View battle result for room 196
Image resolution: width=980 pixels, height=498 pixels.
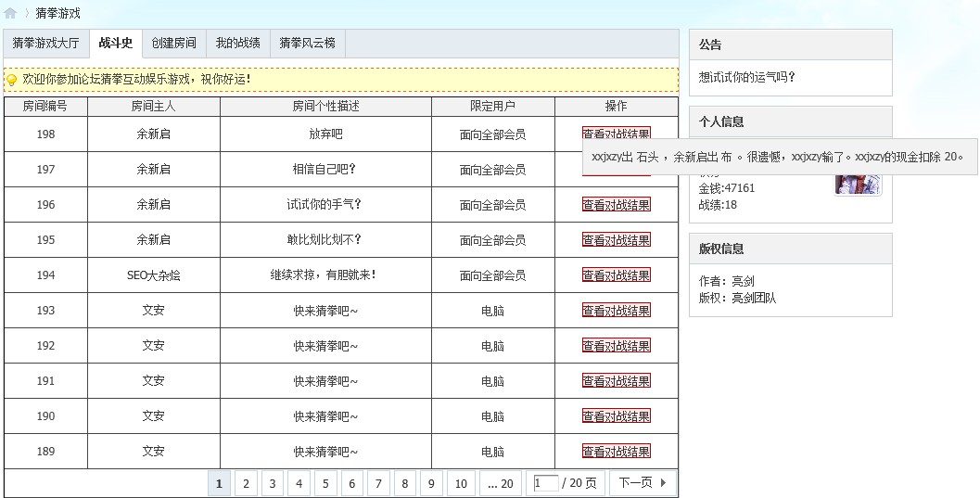click(617, 205)
